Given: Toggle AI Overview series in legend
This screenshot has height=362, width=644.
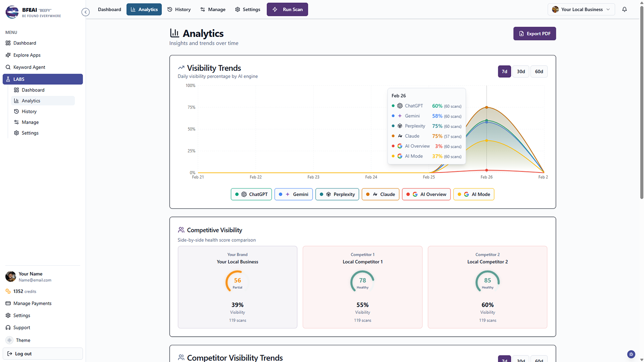Looking at the screenshot, I should click(426, 194).
